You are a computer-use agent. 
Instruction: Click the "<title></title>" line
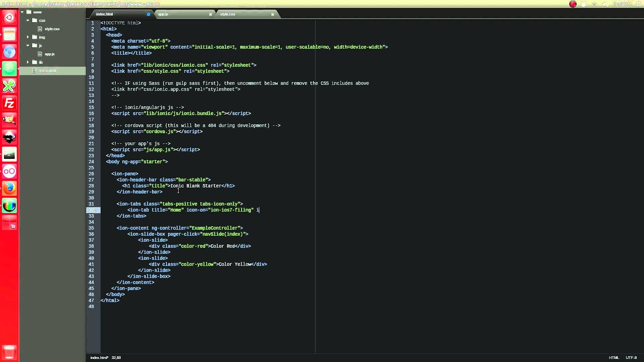[131, 53]
